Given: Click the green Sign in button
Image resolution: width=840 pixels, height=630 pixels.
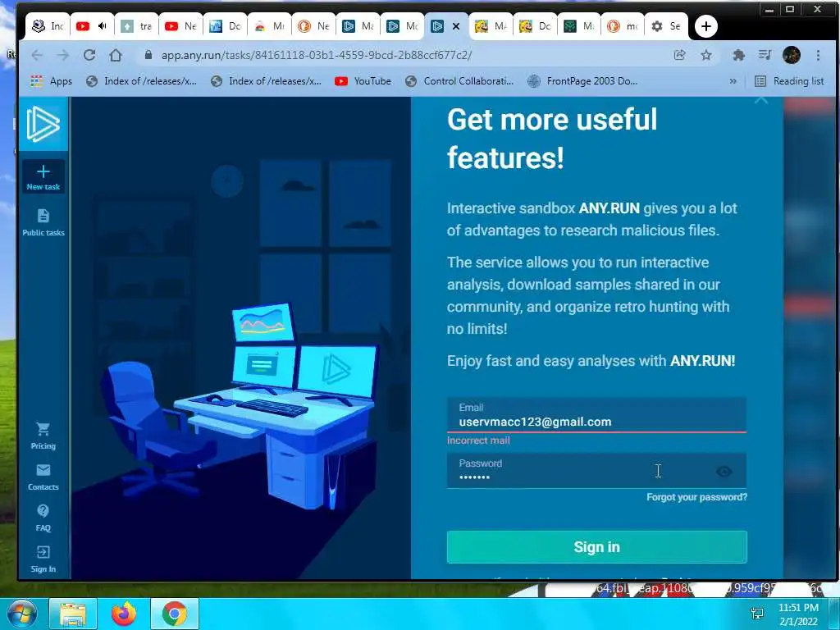Looking at the screenshot, I should [597, 547].
